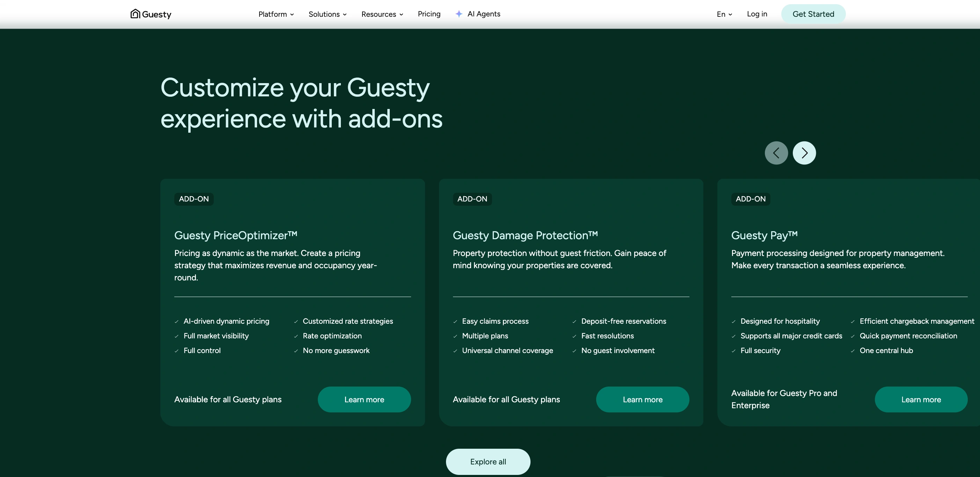The width and height of the screenshot is (980, 477).
Task: Click 'Deposit-free reservations' feature text
Action: [x=623, y=321]
